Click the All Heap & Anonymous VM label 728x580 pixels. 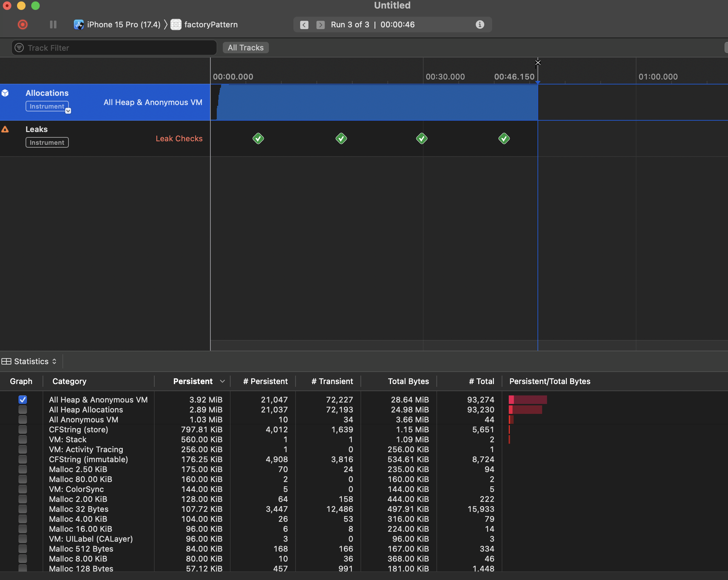(x=153, y=102)
